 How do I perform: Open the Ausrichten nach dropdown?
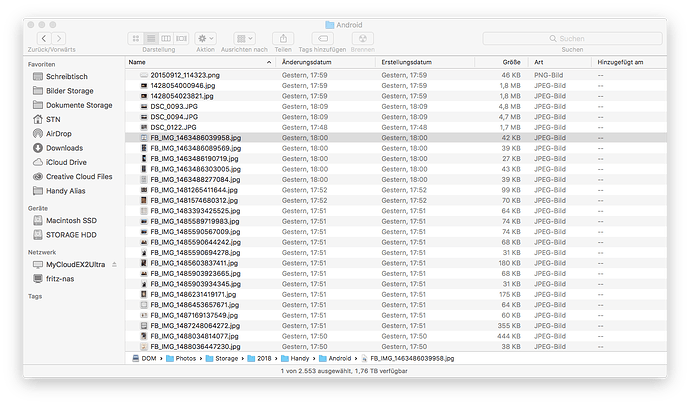coord(244,38)
